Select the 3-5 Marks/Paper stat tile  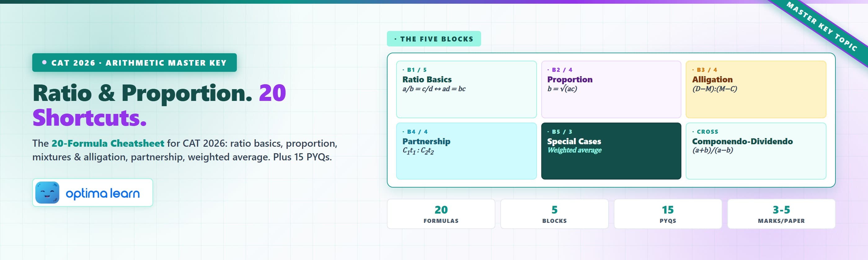click(781, 214)
